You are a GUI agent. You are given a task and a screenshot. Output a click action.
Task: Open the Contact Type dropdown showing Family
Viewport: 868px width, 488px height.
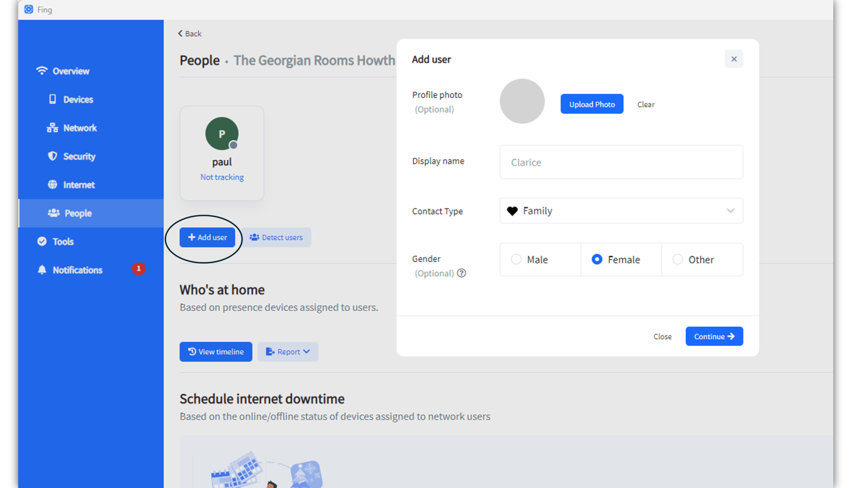tap(621, 210)
